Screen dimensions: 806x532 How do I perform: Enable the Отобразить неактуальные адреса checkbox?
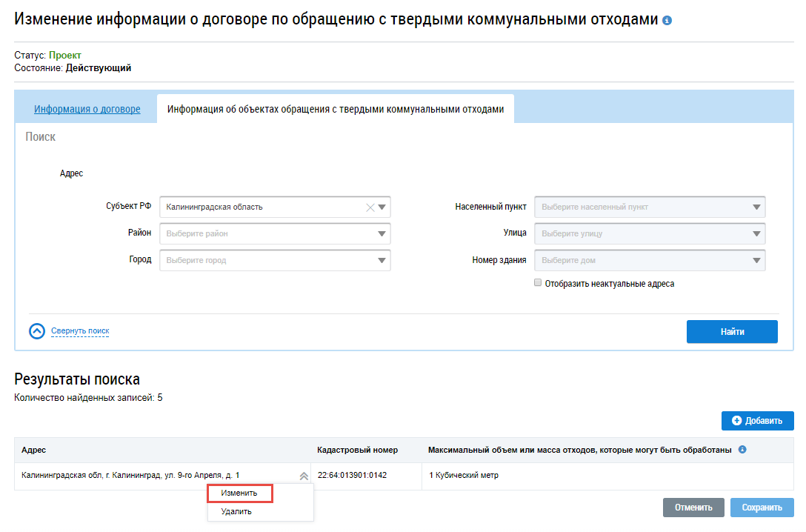tap(538, 283)
